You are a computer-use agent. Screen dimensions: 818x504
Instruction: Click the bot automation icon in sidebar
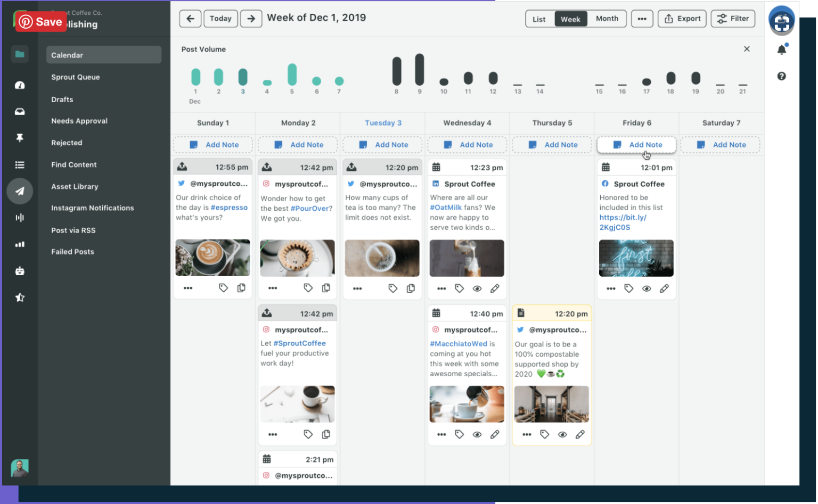pyautogui.click(x=20, y=271)
